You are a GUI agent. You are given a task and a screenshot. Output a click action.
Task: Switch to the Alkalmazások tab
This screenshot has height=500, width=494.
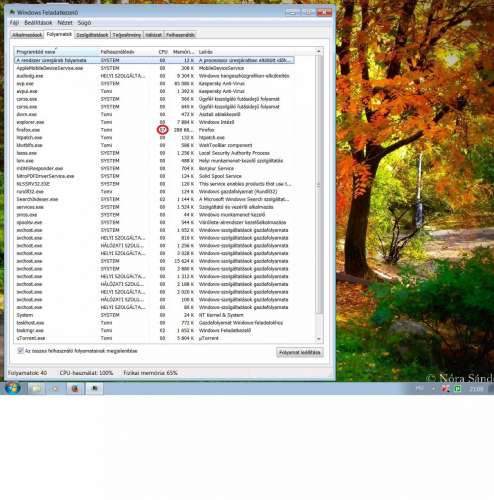(27, 35)
